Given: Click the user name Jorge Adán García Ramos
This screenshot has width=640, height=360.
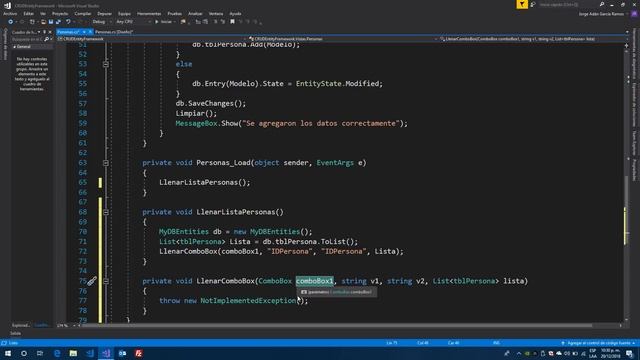Looking at the screenshot, I should click(x=601, y=14).
